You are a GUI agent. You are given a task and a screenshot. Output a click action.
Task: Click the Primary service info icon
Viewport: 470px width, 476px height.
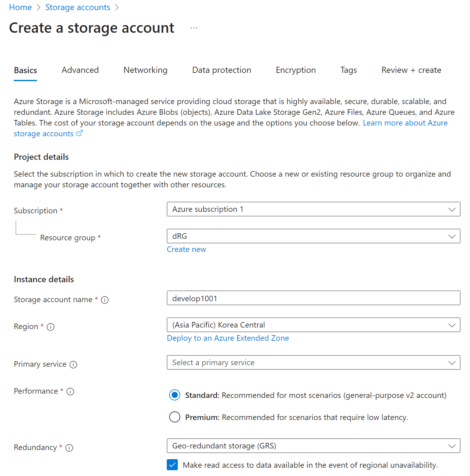point(73,365)
